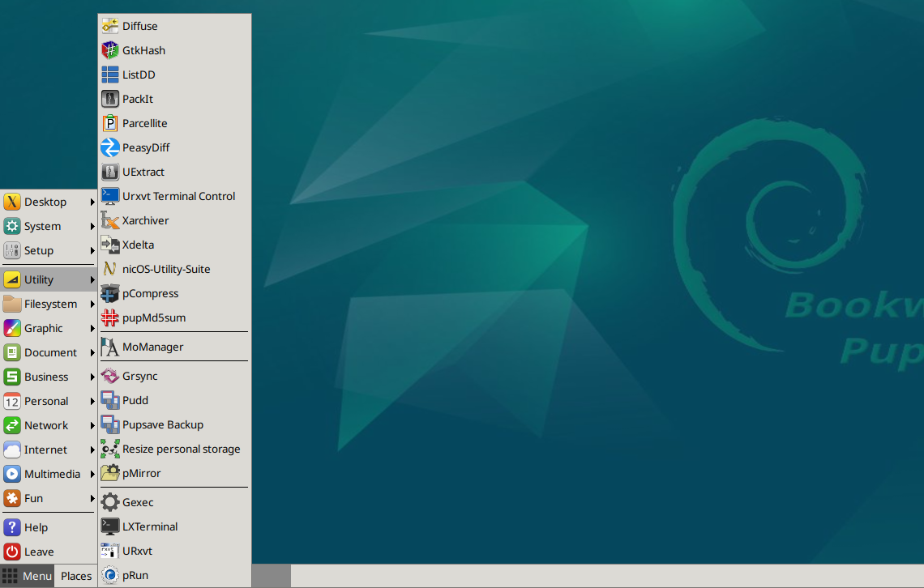Click the Gexec gear icon
Screen dimensions: 924x588
pyautogui.click(x=110, y=502)
